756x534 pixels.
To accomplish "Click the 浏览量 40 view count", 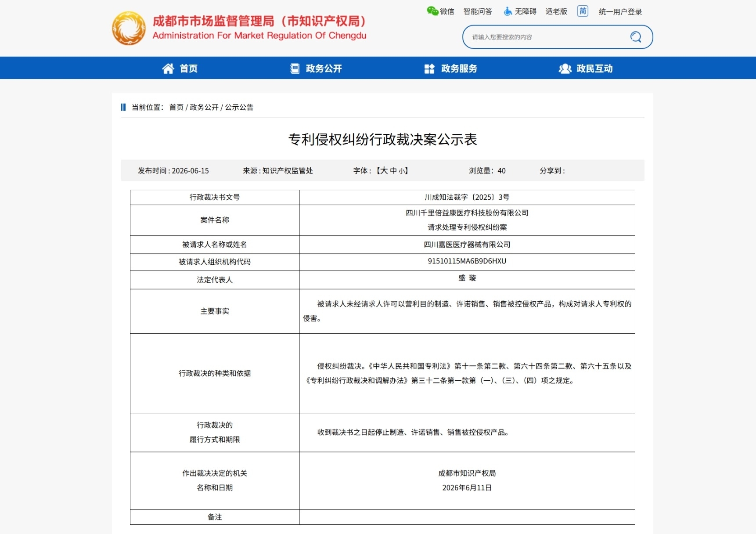I will (x=487, y=171).
